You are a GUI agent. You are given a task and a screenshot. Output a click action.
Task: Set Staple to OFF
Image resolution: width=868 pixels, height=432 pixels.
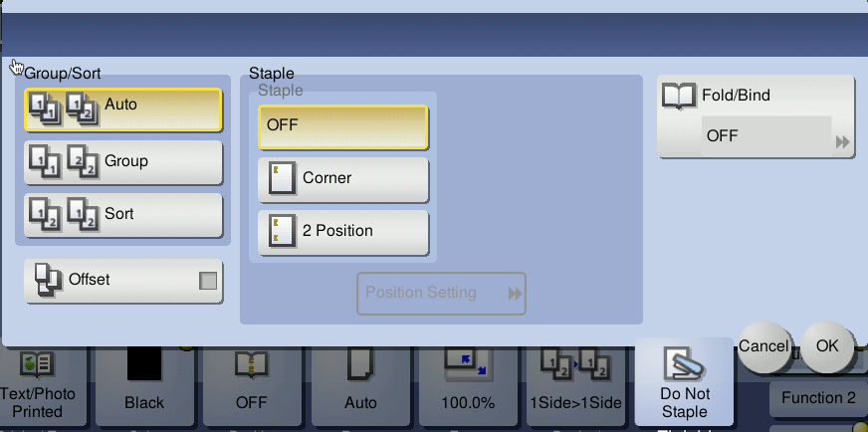(343, 126)
